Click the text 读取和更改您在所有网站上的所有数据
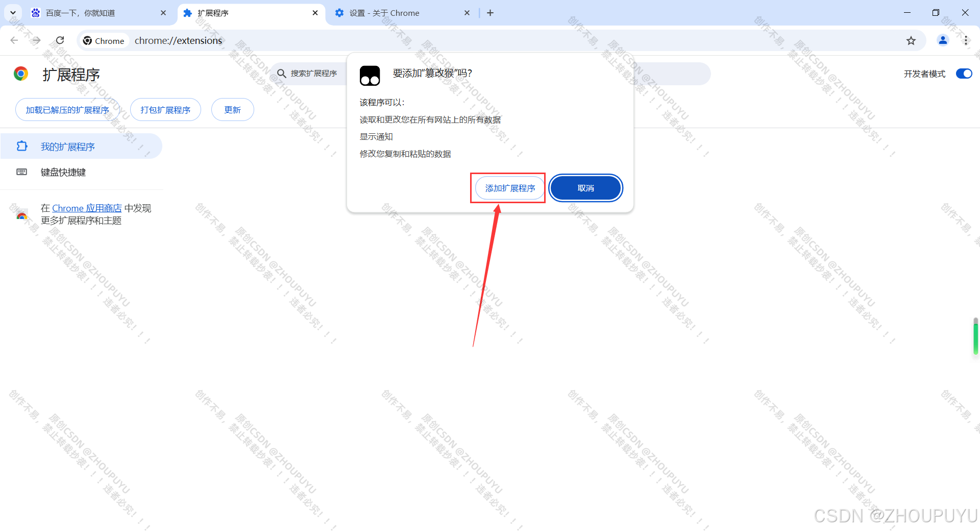The height and width of the screenshot is (532, 980). pos(430,119)
